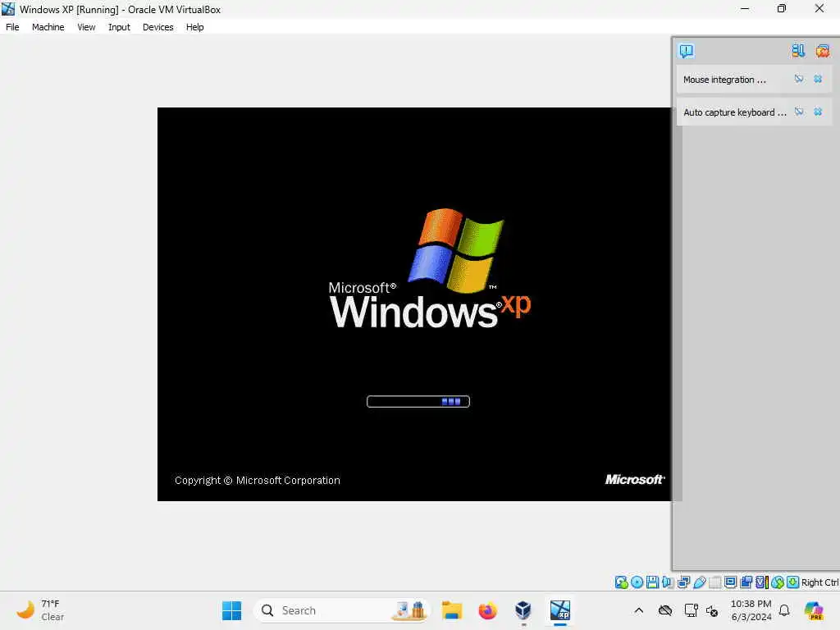The height and width of the screenshot is (630, 840).
Task: Open the hard disk activity indicator
Action: pos(622,582)
